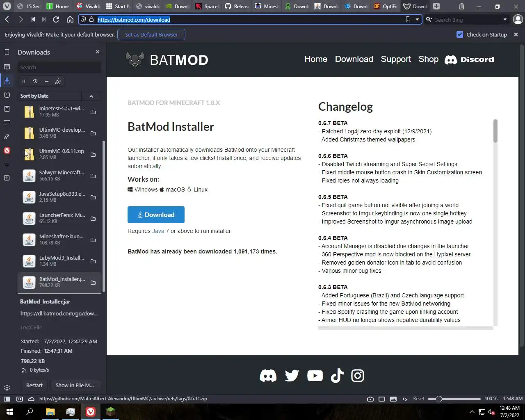Open BatMod TikTok page
This screenshot has width=525, height=420.
click(337, 376)
